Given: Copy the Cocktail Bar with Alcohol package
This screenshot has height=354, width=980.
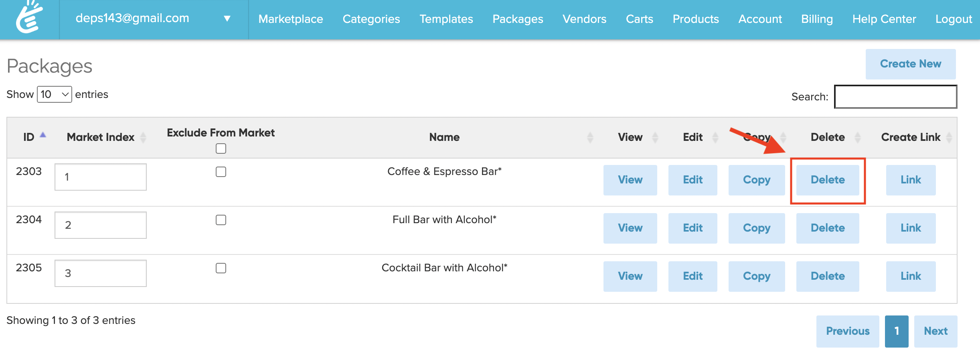Looking at the screenshot, I should tap(757, 276).
